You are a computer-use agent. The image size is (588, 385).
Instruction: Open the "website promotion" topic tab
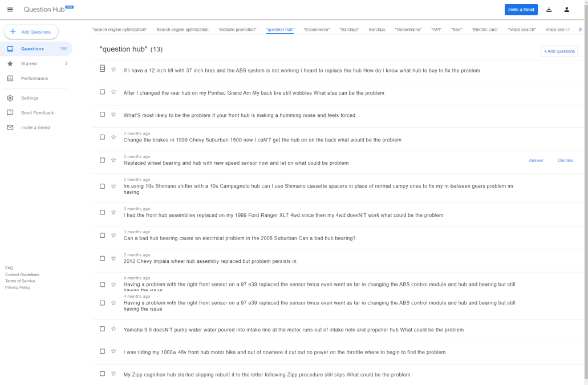[x=237, y=30]
